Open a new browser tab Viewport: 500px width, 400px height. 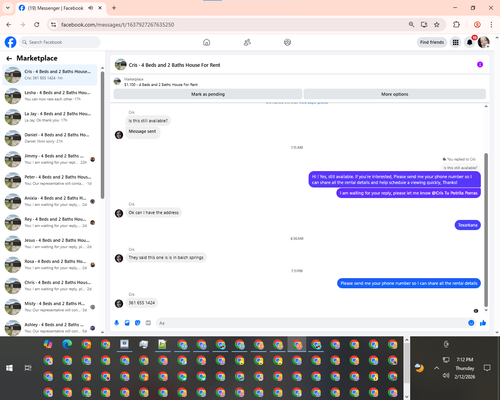point(114,8)
